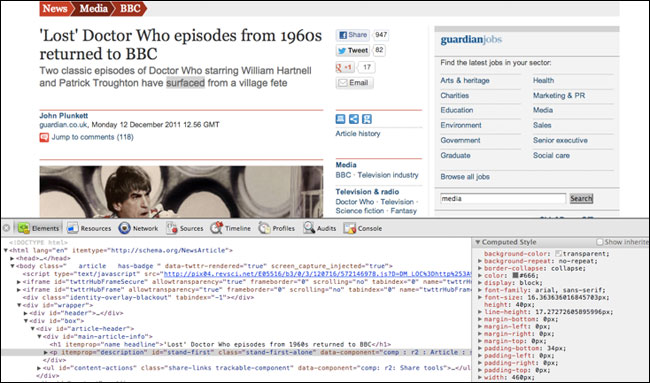Toggle the Show inherited checkbox

point(599,242)
